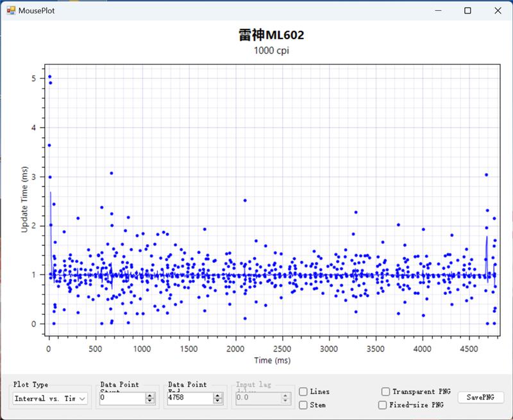This screenshot has height=420, width=513.
Task: Minimize the MousePlot window
Action: [x=438, y=11]
